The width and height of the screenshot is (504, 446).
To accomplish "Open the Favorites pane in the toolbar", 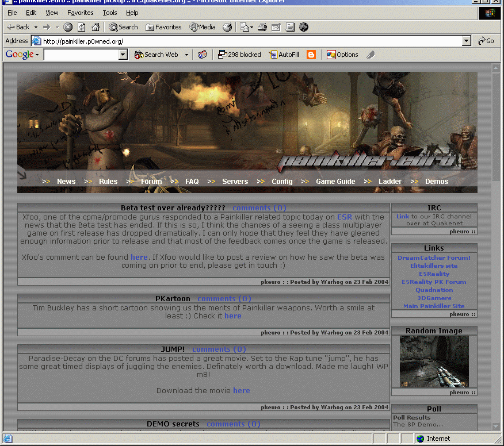I will tap(163, 27).
